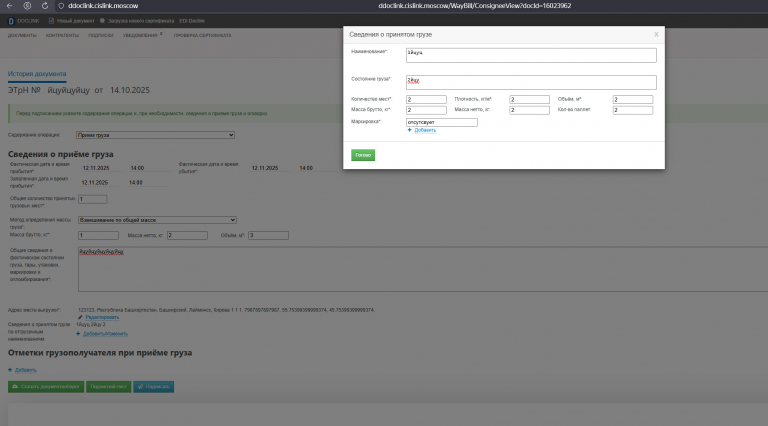Click main page Объём field

(x=268, y=236)
